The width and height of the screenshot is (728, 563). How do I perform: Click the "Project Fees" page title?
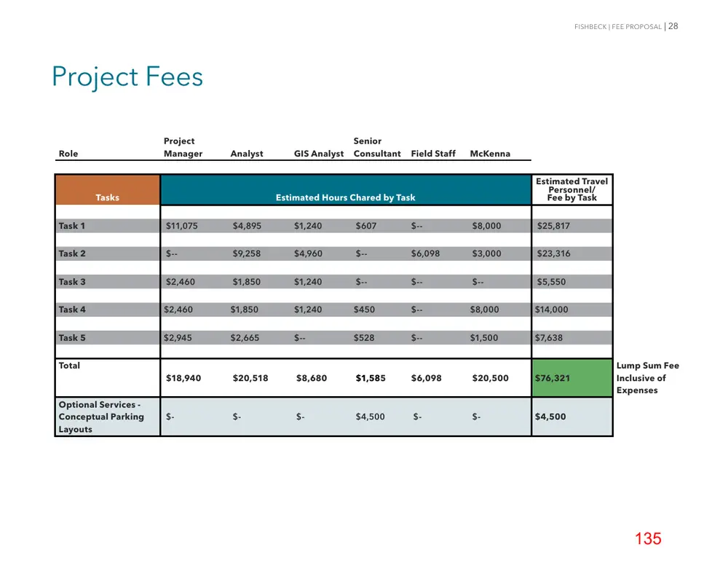127,76
